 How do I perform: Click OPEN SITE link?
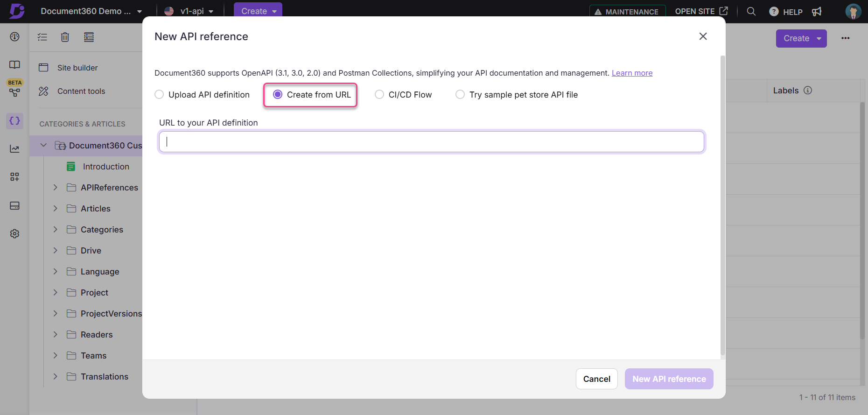(x=701, y=11)
